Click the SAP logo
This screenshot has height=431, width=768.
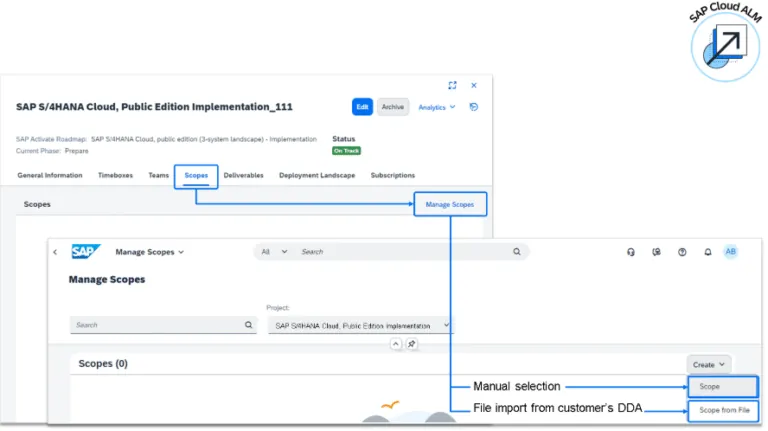86,252
